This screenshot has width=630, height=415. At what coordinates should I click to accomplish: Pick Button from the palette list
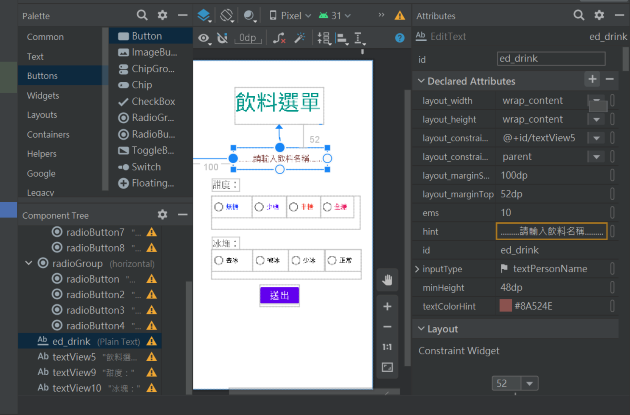[x=151, y=36]
